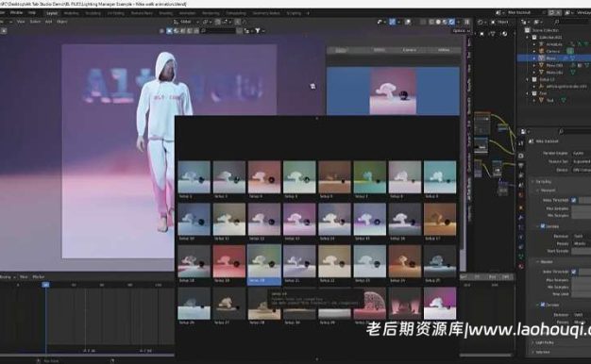Toggle viewport Denoise checkbox
Image resolution: width=591 pixels, height=364 pixels.
543,226
